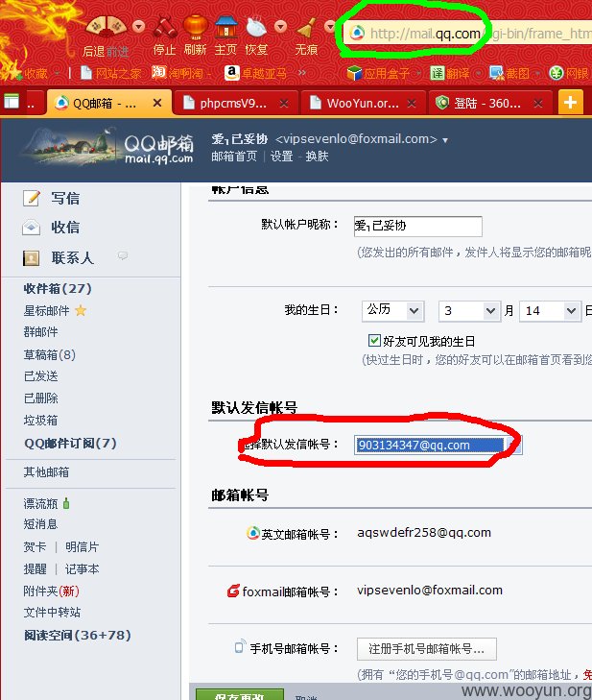Open the 设置 settings link
The height and width of the screenshot is (700, 592).
(281, 157)
